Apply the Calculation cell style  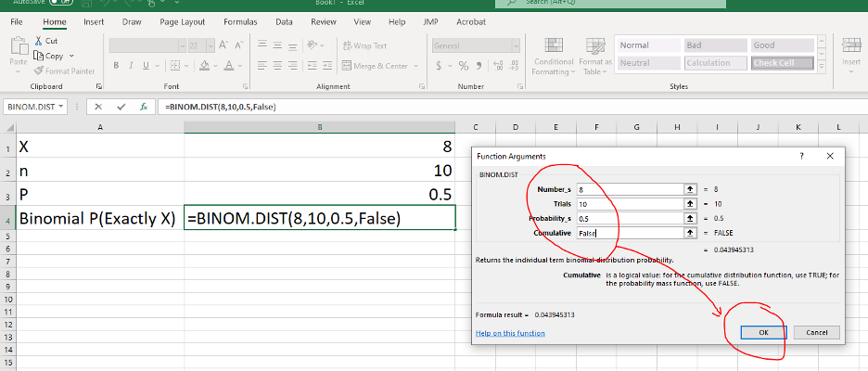pyautogui.click(x=716, y=63)
